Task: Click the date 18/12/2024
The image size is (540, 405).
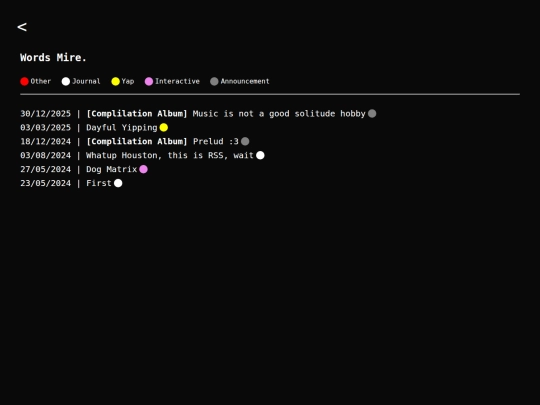Action: click(45, 142)
